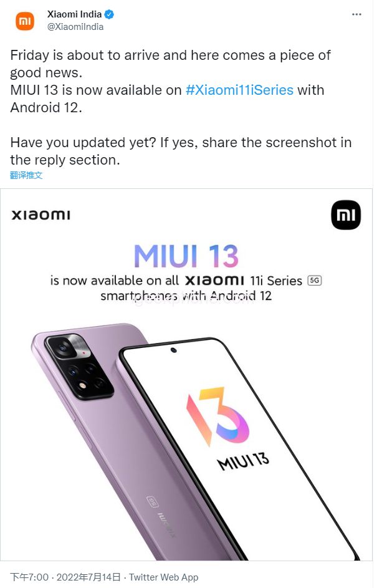The width and height of the screenshot is (377, 588).
Task: Click the blue verified badge
Action: (109, 14)
